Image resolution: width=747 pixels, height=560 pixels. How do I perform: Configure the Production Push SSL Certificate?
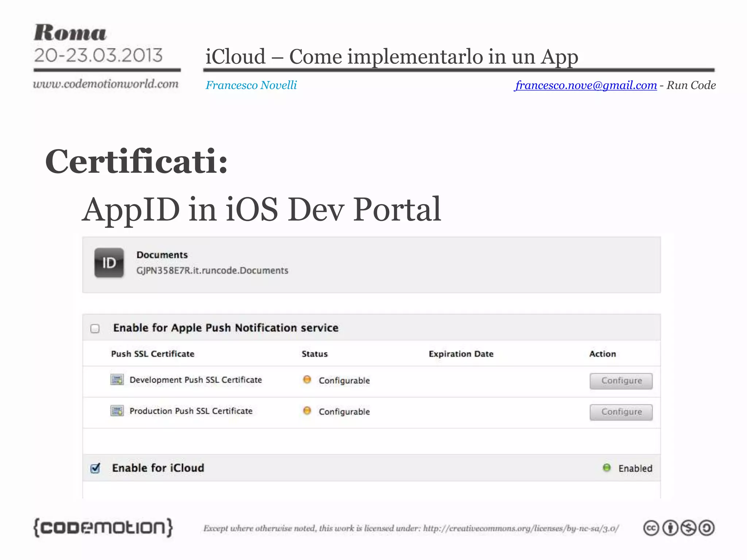pyautogui.click(x=621, y=412)
